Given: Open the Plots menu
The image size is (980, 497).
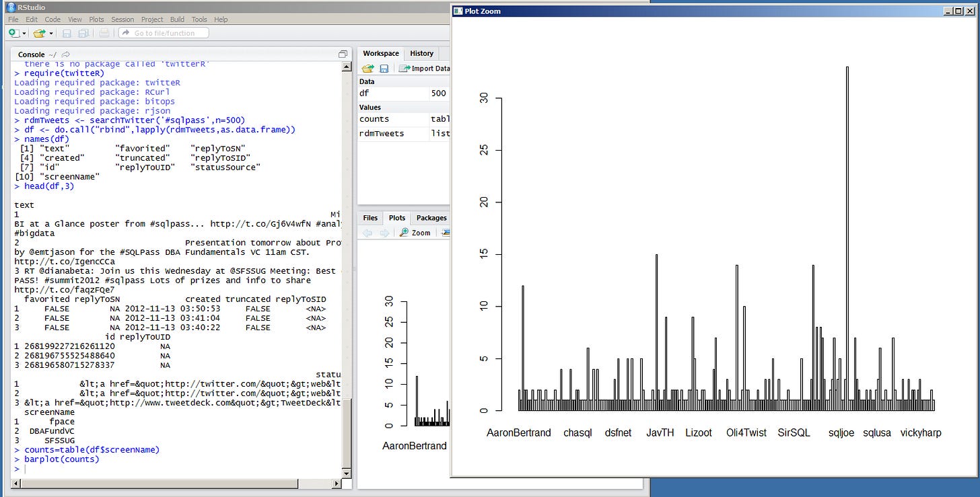Looking at the screenshot, I should pyautogui.click(x=98, y=20).
